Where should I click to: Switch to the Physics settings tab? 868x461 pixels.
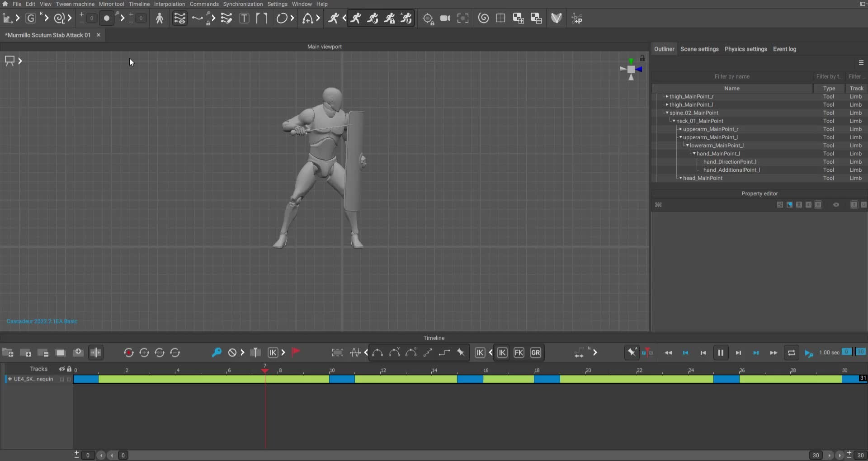745,49
